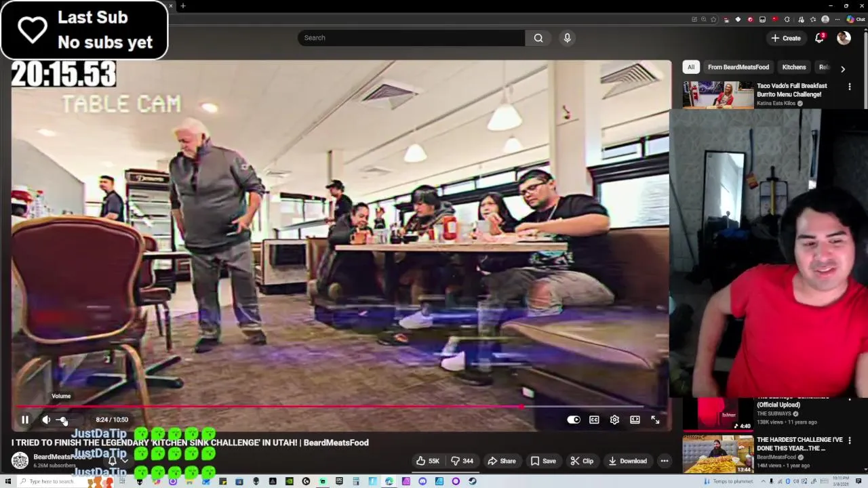Clip a segment of the video
The width and height of the screenshot is (868, 488).
coord(582,461)
